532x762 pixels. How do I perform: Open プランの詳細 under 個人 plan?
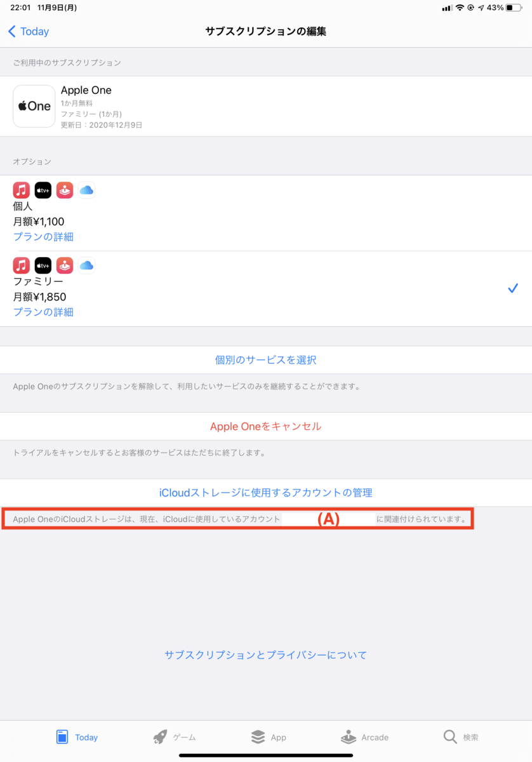coord(43,237)
